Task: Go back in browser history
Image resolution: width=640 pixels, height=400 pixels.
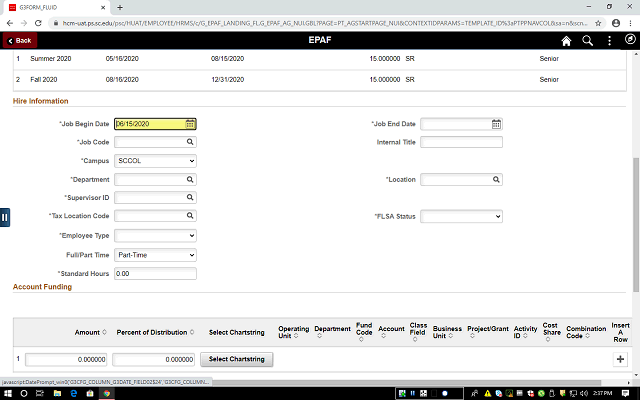Action: click(10, 23)
